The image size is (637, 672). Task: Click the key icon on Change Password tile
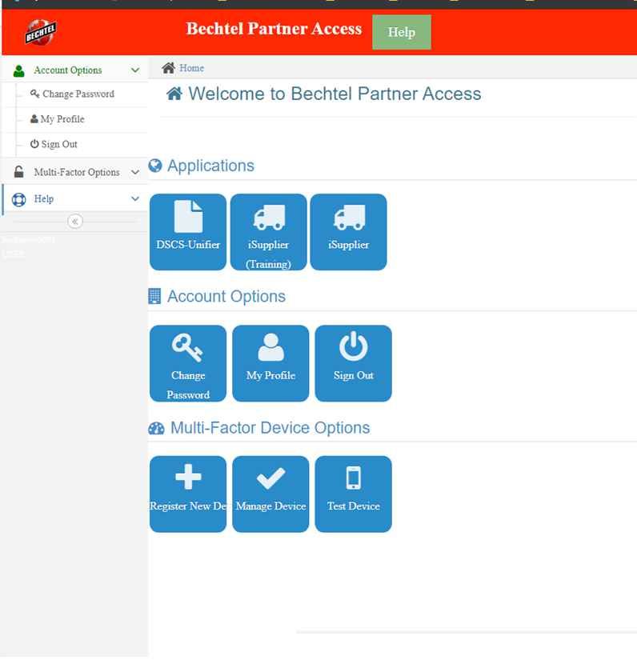point(187,348)
